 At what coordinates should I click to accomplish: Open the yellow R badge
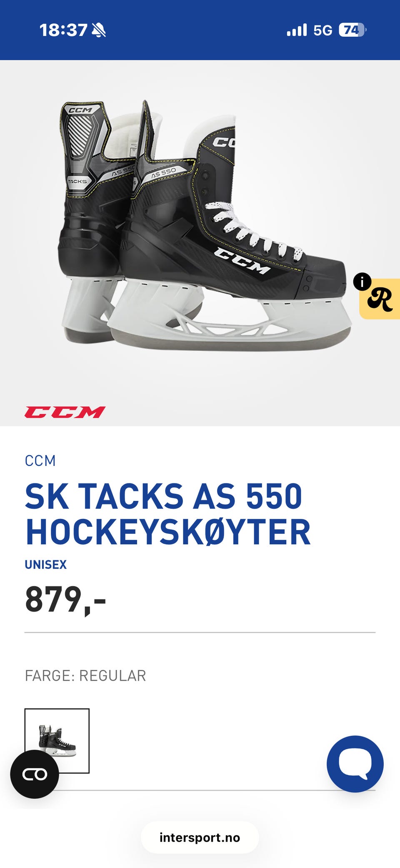[x=380, y=299]
